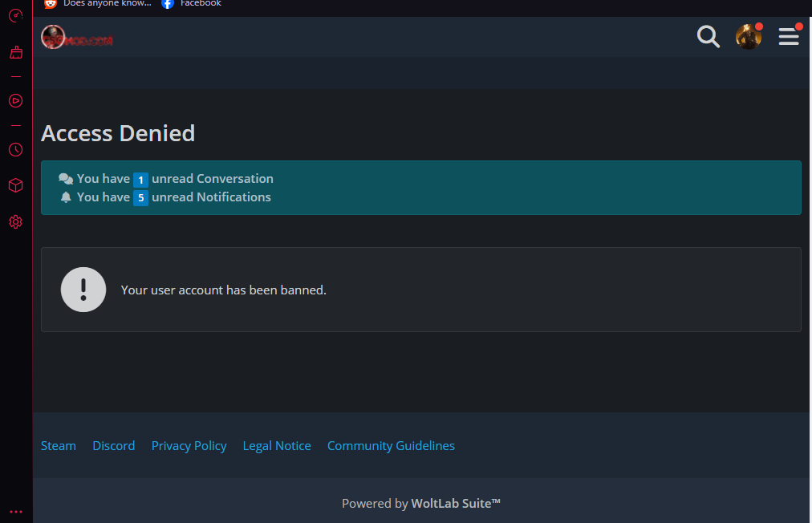Expand the hamburger main menu
This screenshot has height=523, width=812.
(789, 37)
